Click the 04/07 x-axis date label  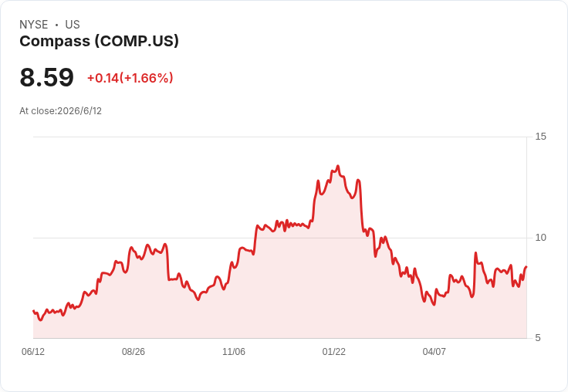coord(434,352)
